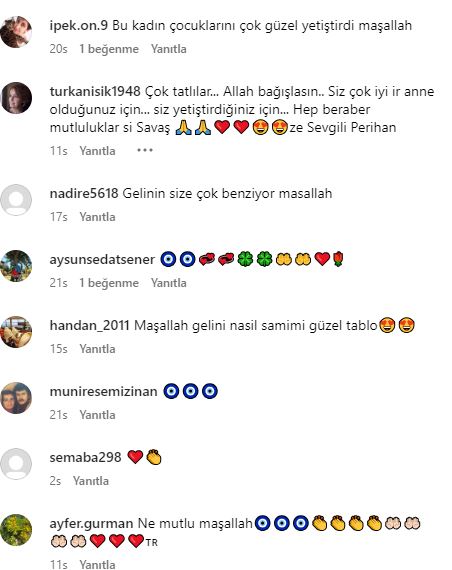Click Yanıtla under nadire5618 comment
The height and width of the screenshot is (570, 452).
click(x=97, y=217)
